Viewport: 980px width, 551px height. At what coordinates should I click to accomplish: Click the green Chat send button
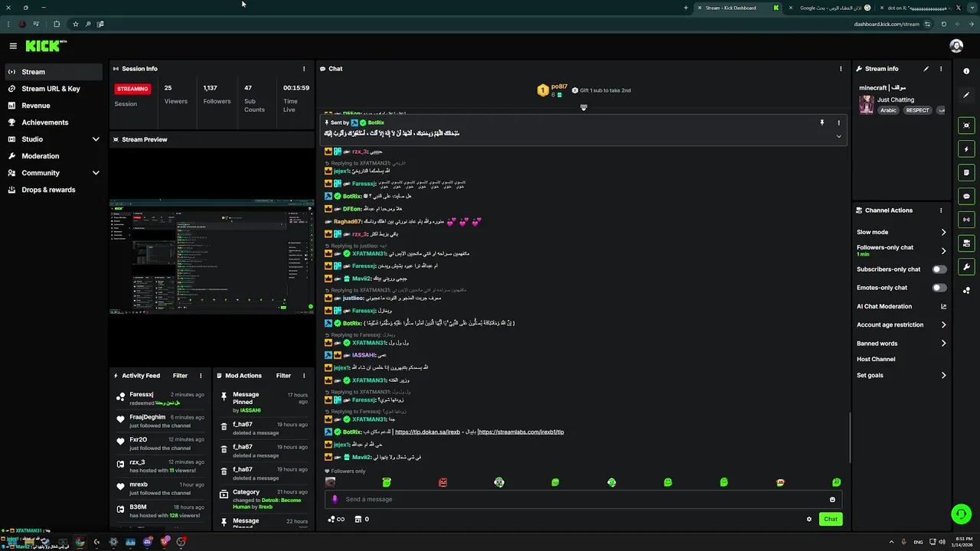click(830, 519)
